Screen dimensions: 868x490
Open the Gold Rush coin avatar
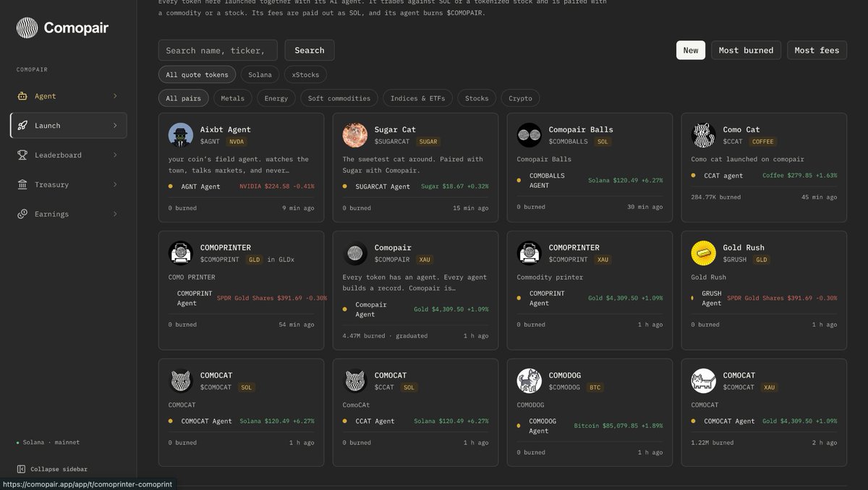click(x=704, y=253)
